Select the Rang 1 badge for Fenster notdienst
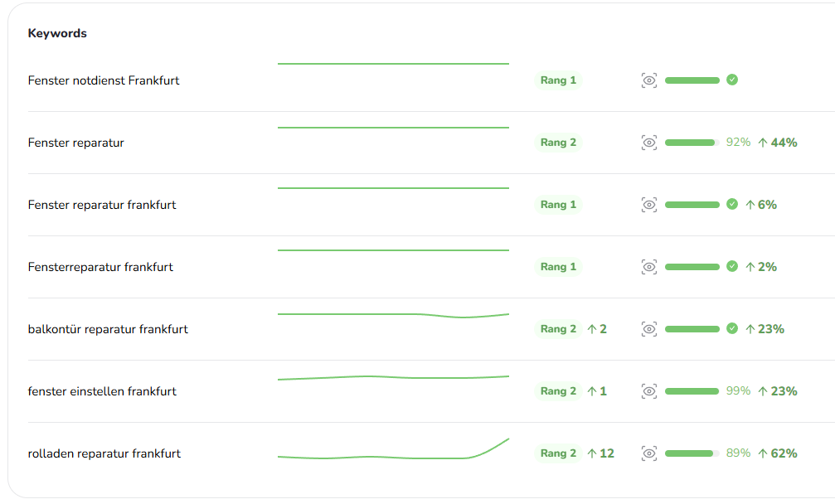Viewport: 835px width, 504px height. (558, 80)
